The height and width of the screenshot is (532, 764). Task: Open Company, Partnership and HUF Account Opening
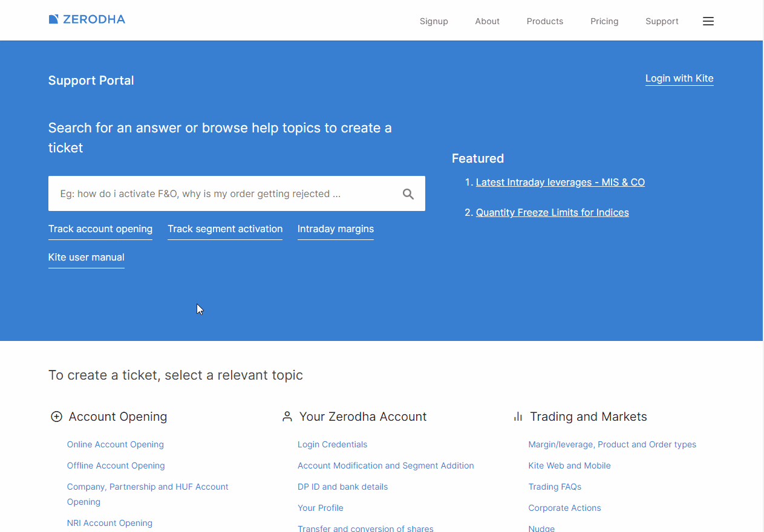click(148, 495)
